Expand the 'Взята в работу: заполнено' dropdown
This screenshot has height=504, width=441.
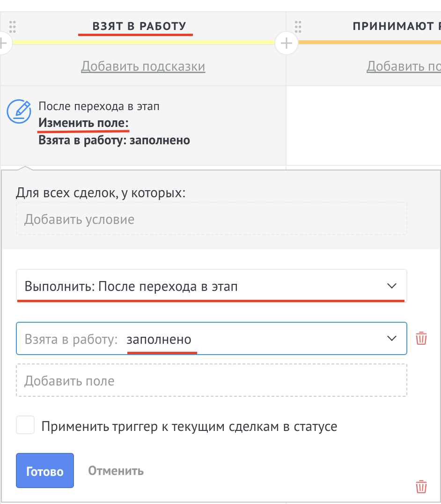pyautogui.click(x=211, y=339)
